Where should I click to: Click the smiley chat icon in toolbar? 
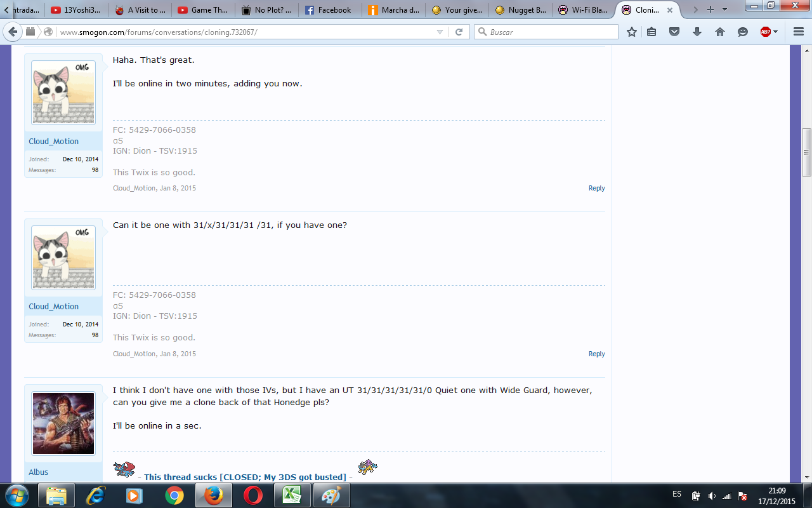(743, 32)
